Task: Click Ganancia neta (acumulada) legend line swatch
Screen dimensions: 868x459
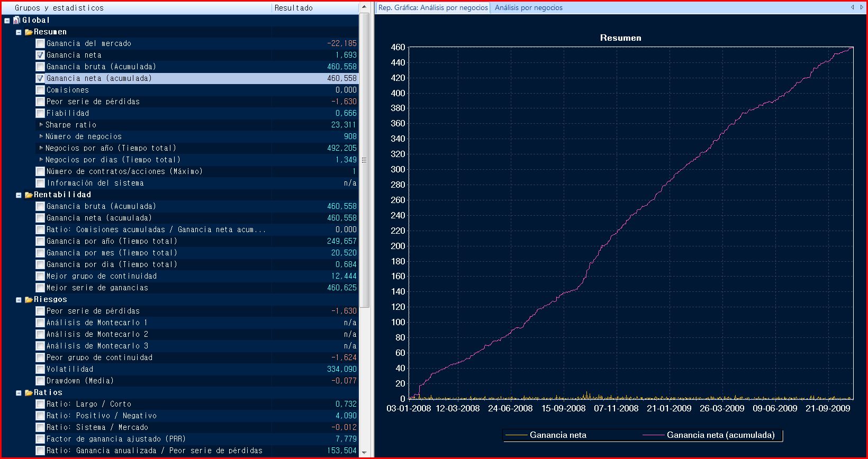Action: coord(653,435)
